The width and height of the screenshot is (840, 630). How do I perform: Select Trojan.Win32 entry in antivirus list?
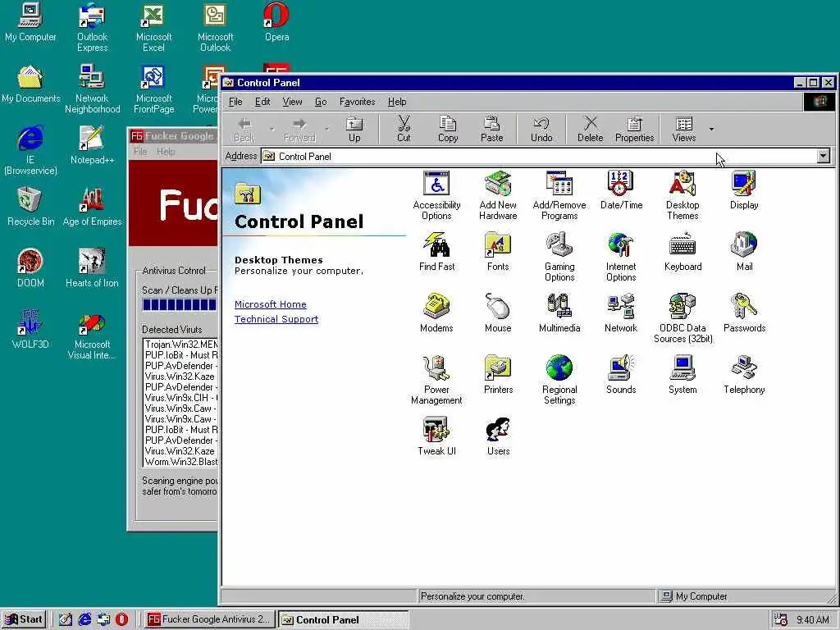[181, 345]
